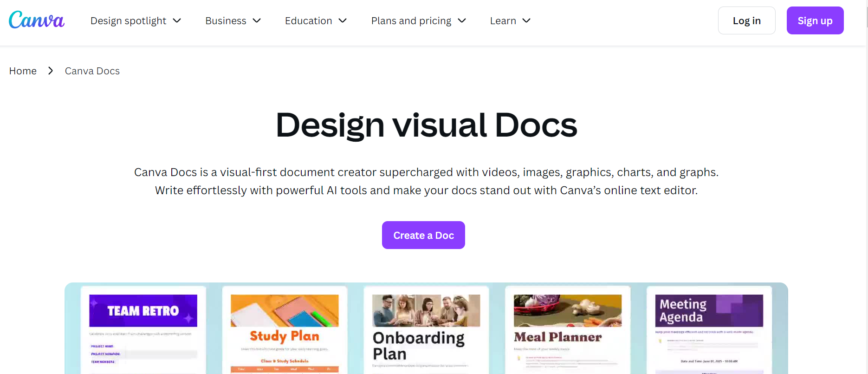Open the Meal Planner template thumbnail
Image resolution: width=868 pixels, height=374 pixels.
tap(568, 330)
